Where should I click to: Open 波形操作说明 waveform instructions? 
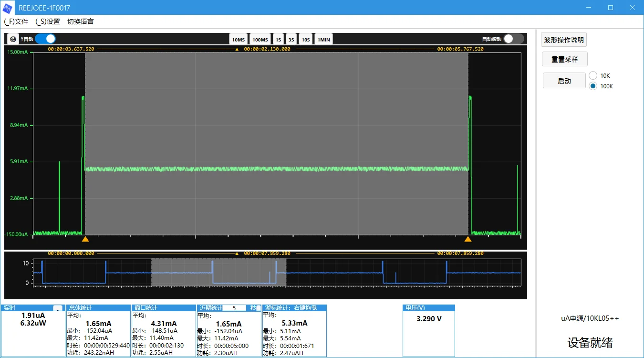click(564, 40)
